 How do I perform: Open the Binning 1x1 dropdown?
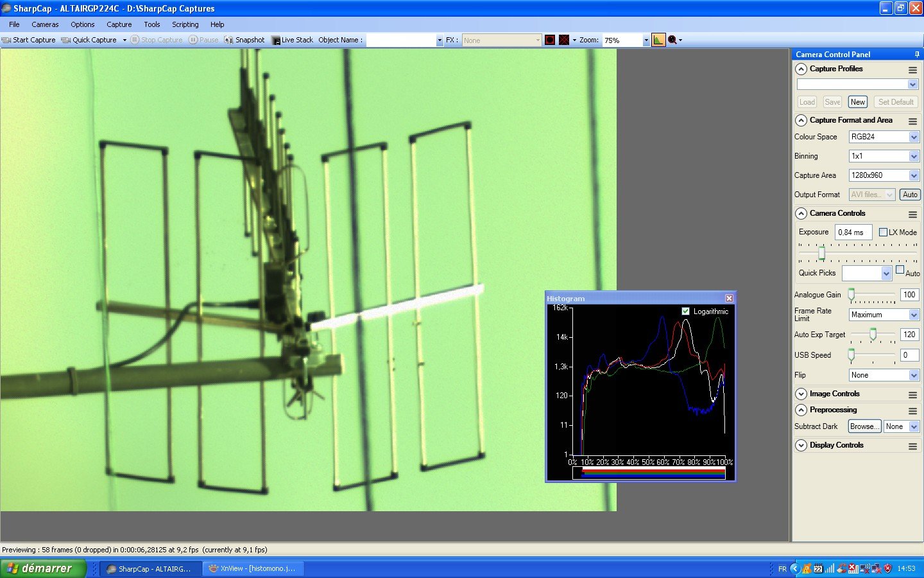(x=914, y=156)
